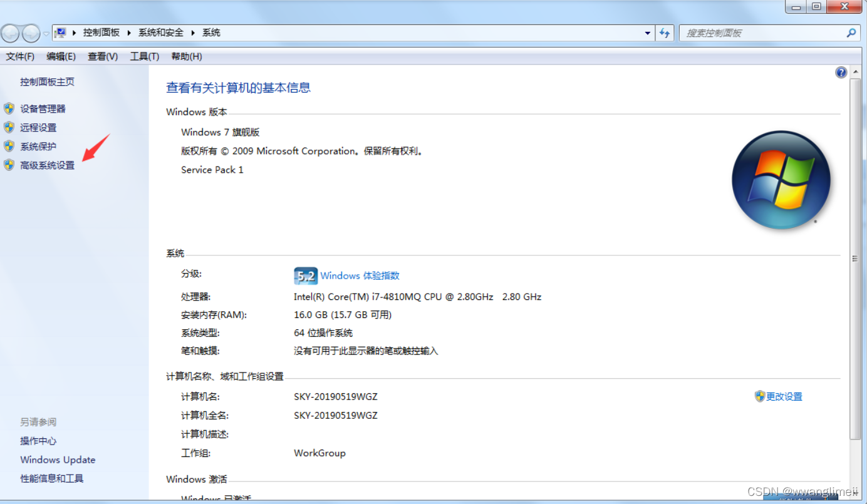Open the 工具(T) menu
The image size is (867, 504).
click(x=144, y=56)
